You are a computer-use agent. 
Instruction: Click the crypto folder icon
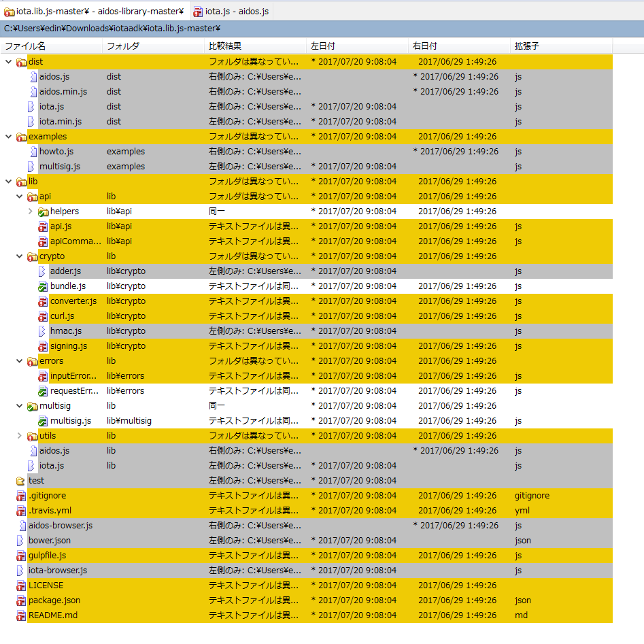pos(33,256)
